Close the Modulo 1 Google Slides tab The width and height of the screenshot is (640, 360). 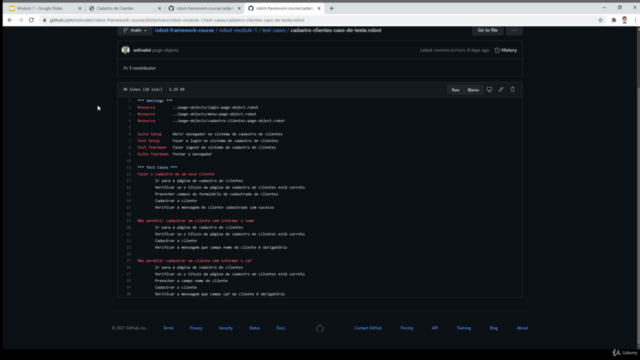point(80,8)
